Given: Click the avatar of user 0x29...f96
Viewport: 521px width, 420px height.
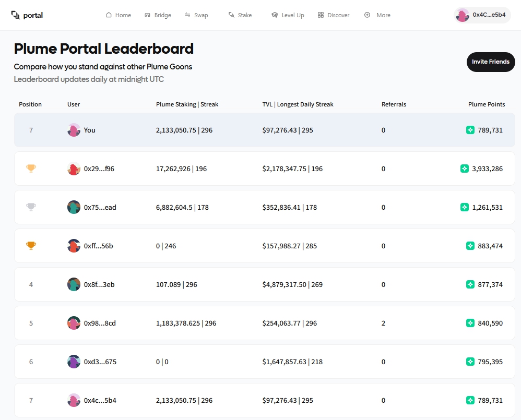Looking at the screenshot, I should tap(74, 169).
